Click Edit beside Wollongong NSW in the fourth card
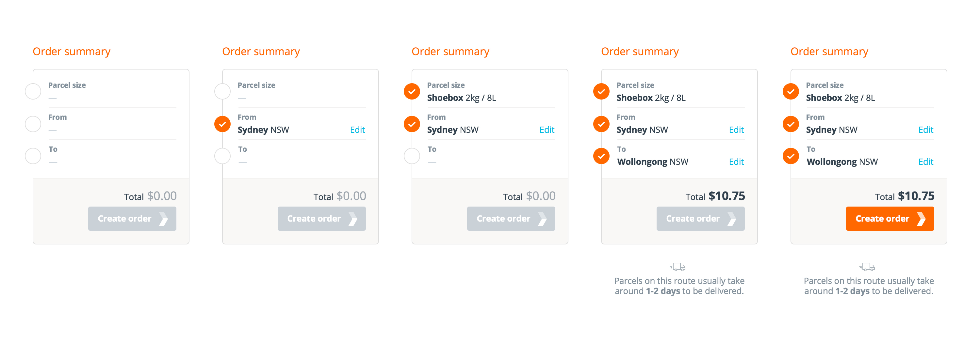 pos(736,162)
